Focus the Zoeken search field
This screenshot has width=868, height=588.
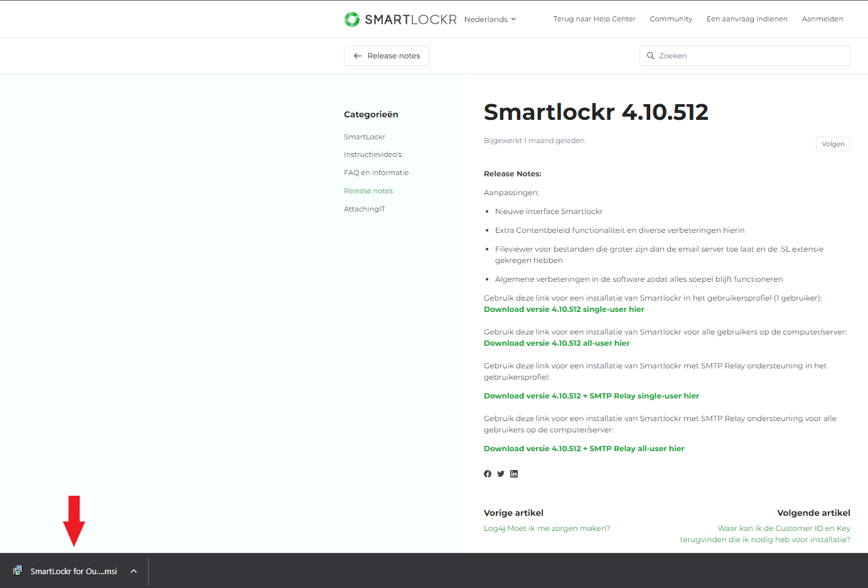point(744,56)
